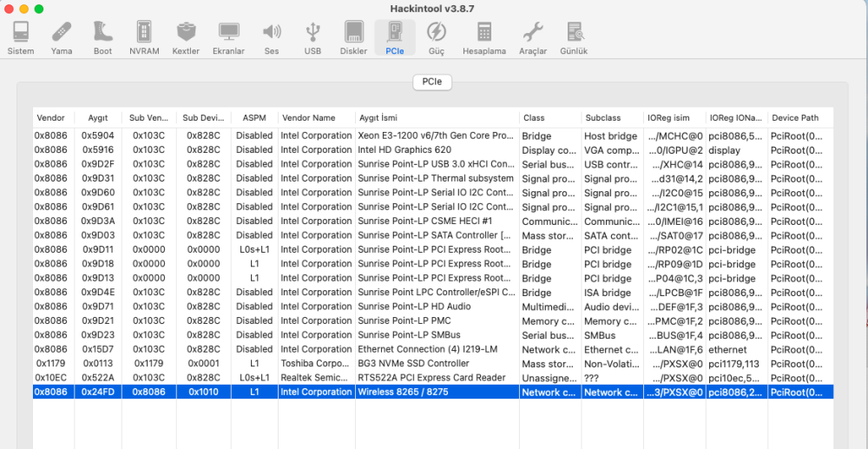The image size is (868, 449).
Task: Sort by the IOReg IONa... column header
Action: (x=736, y=118)
